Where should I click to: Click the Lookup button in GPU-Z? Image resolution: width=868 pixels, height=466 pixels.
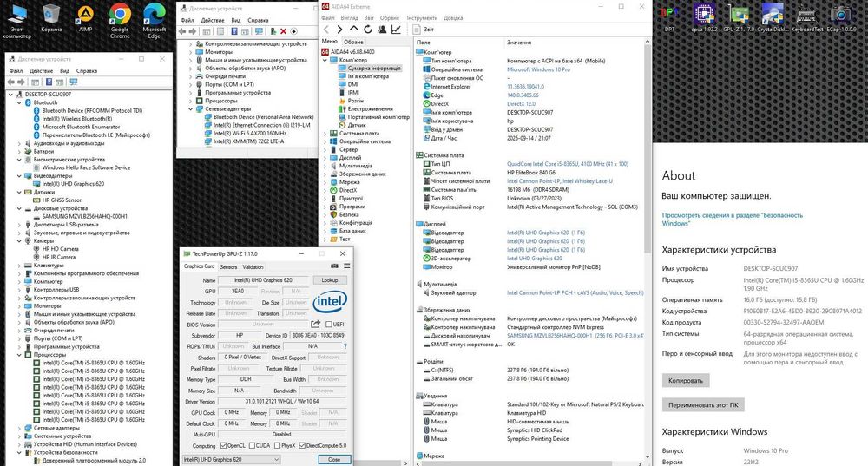tap(329, 280)
